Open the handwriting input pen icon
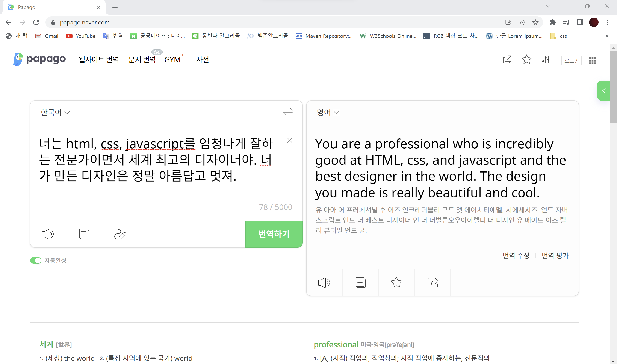617x364 pixels. tap(120, 234)
